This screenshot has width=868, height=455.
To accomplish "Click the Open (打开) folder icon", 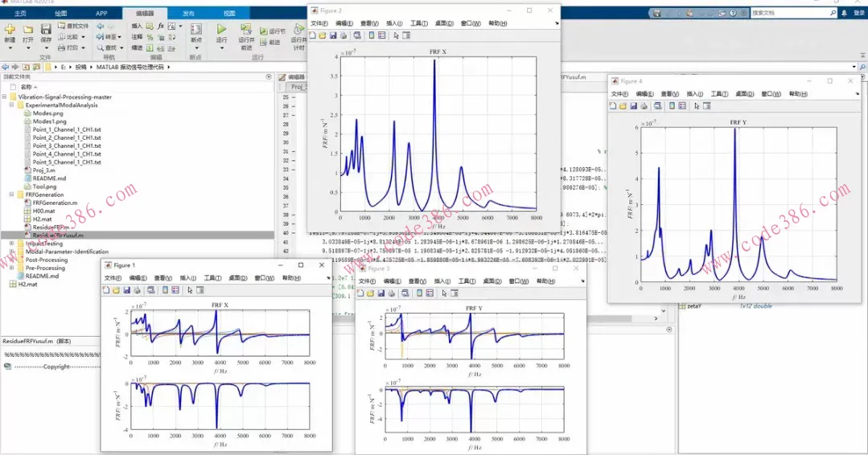I will tap(28, 28).
